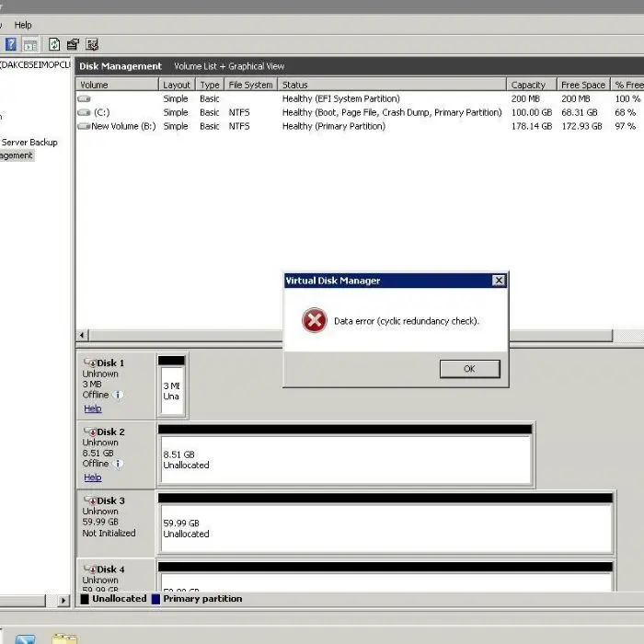Select the (C:) volume row

101,112
